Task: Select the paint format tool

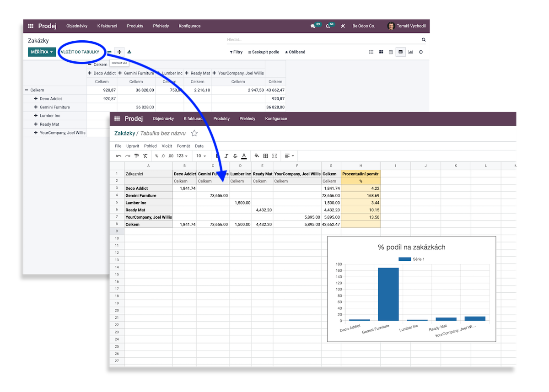Action: point(136,156)
